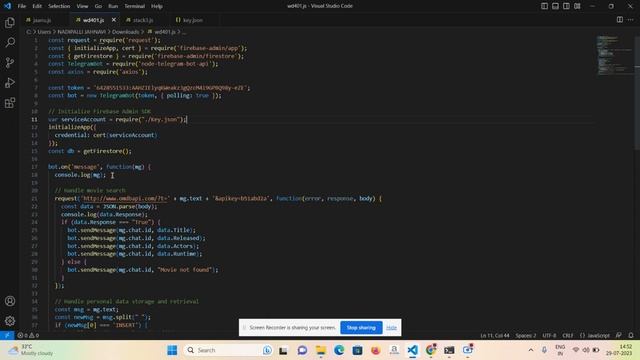Change encoding via UTF-8 indicator
Image resolution: width=640 pixels, height=360 pixels.
(549, 335)
